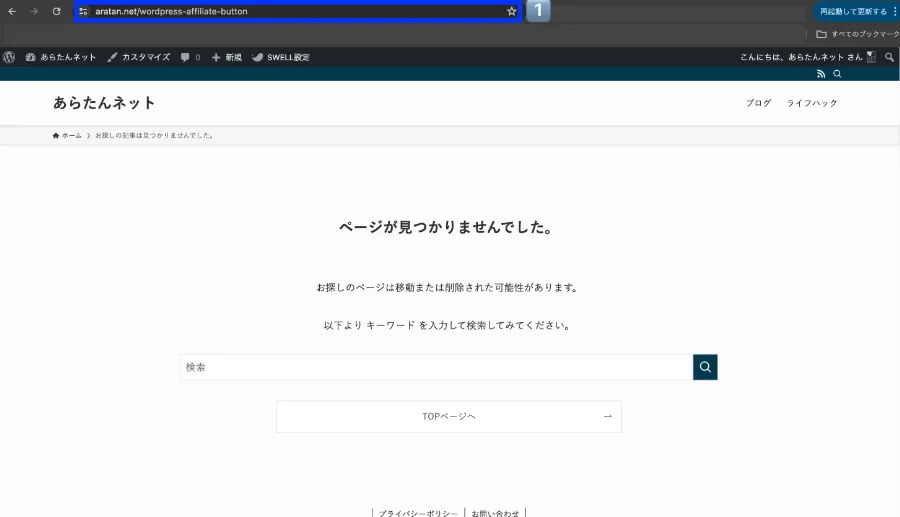The width and height of the screenshot is (900, 517).
Task: Click the admin bar search magnifier icon
Action: click(889, 57)
